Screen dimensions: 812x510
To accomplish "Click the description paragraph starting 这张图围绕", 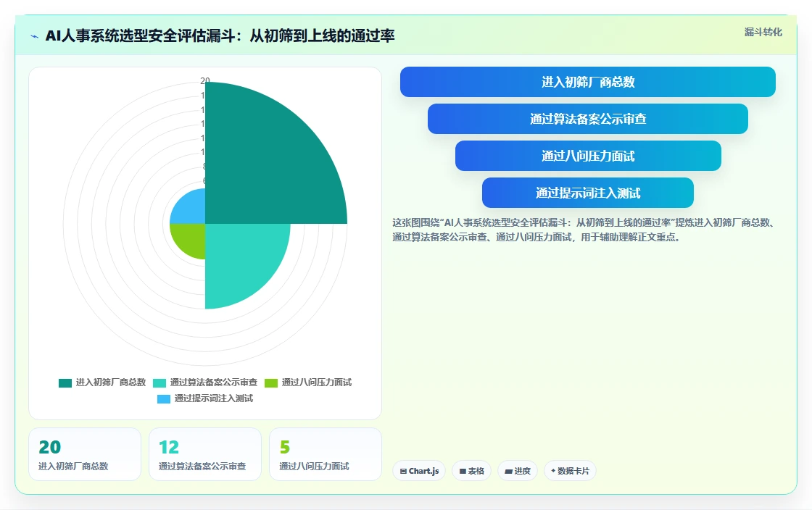I will coord(584,230).
